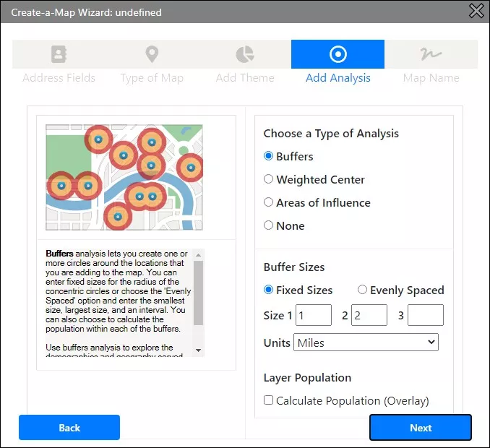
Task: Choose Areas of Influence analysis type
Action: [269, 202]
